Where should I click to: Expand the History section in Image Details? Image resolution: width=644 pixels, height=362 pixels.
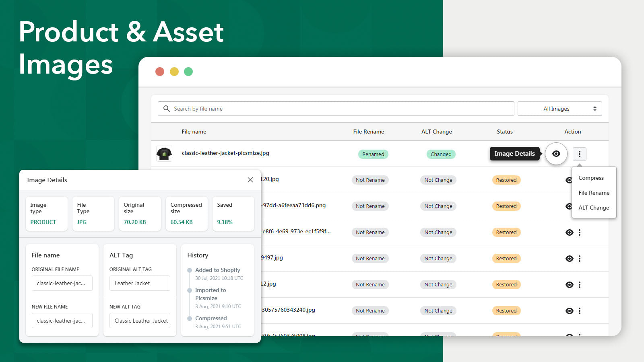(197, 255)
